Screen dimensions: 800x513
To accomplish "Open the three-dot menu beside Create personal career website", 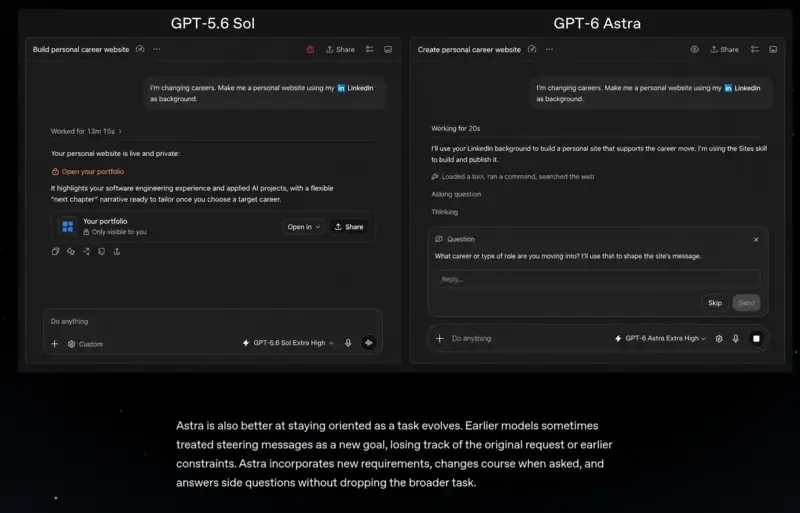I will [x=549, y=49].
